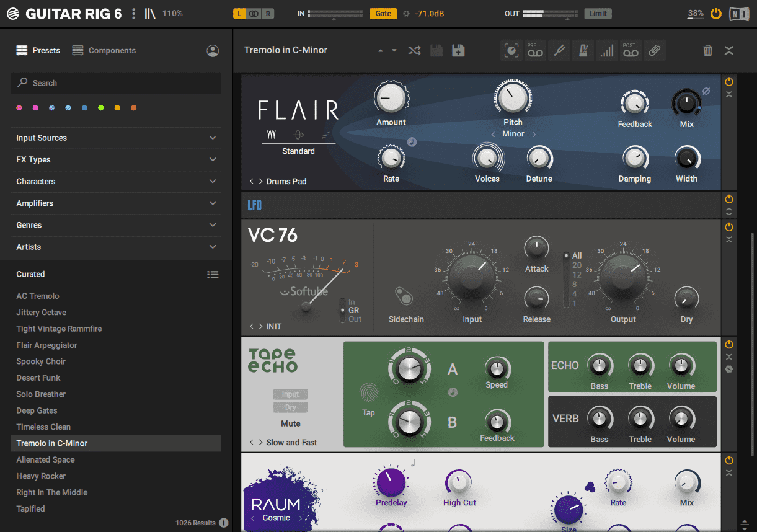Switch to Components tab

(104, 51)
